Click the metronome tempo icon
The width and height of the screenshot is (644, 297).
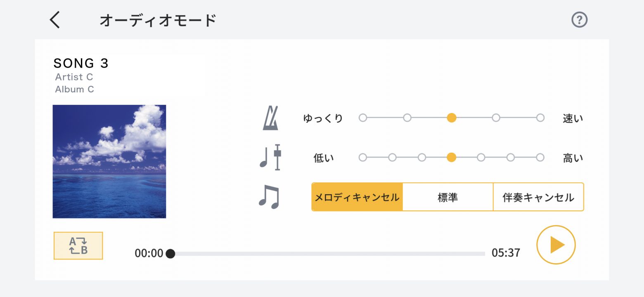[270, 118]
